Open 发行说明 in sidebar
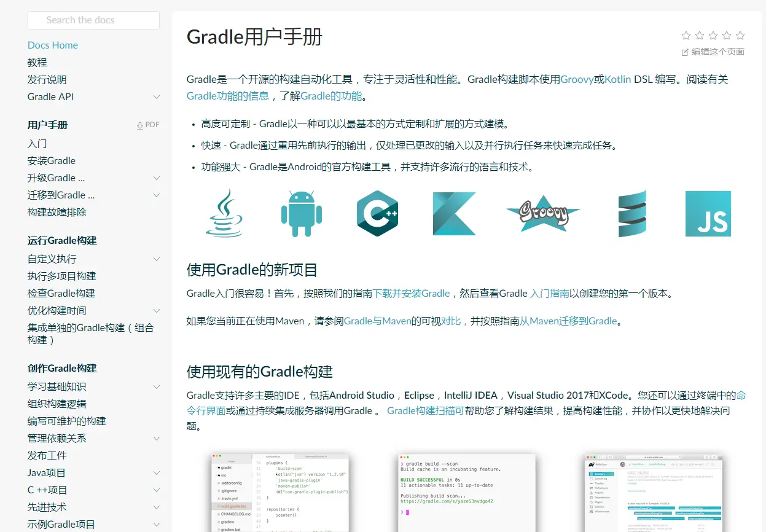The height and width of the screenshot is (532, 766). [x=47, y=79]
